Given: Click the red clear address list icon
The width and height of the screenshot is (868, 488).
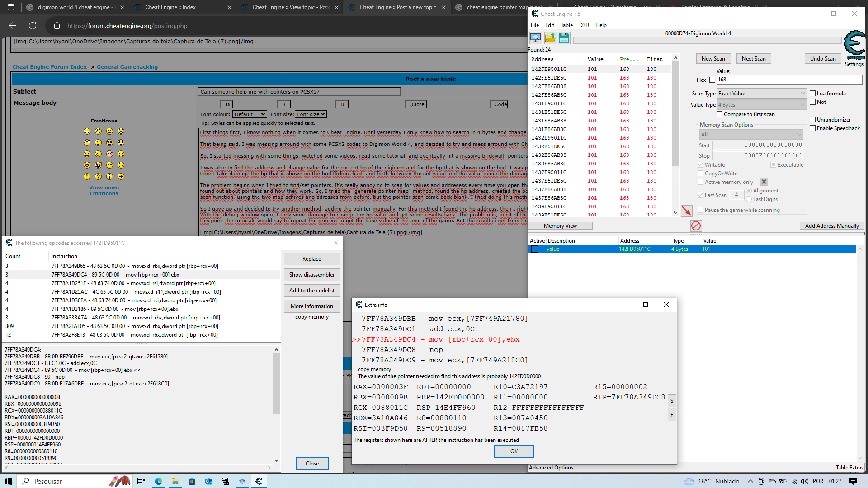Looking at the screenshot, I should click(696, 225).
